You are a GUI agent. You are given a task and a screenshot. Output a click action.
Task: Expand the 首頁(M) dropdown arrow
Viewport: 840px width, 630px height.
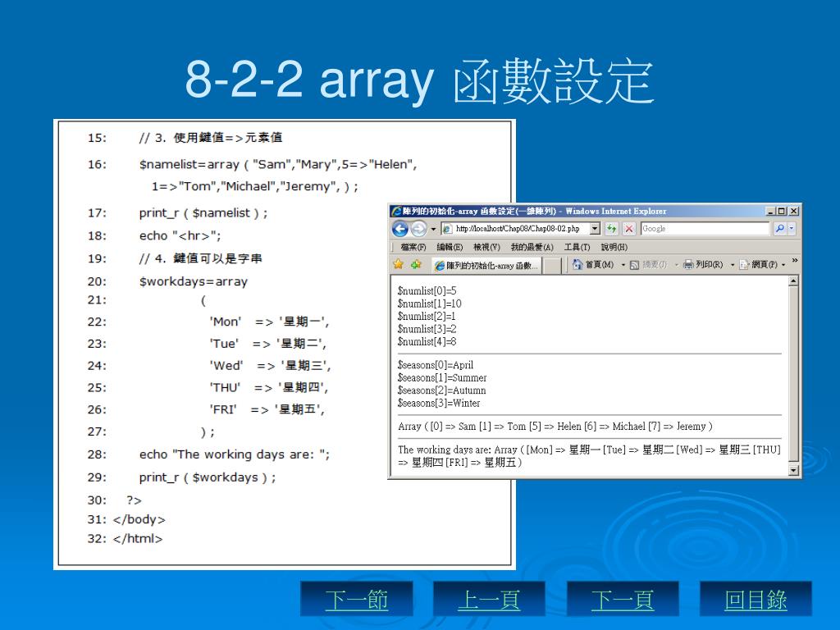pos(623,265)
